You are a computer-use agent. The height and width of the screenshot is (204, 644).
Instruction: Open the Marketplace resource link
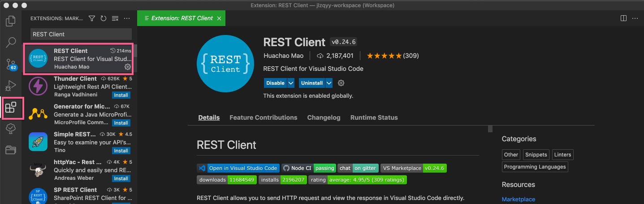(x=518, y=199)
